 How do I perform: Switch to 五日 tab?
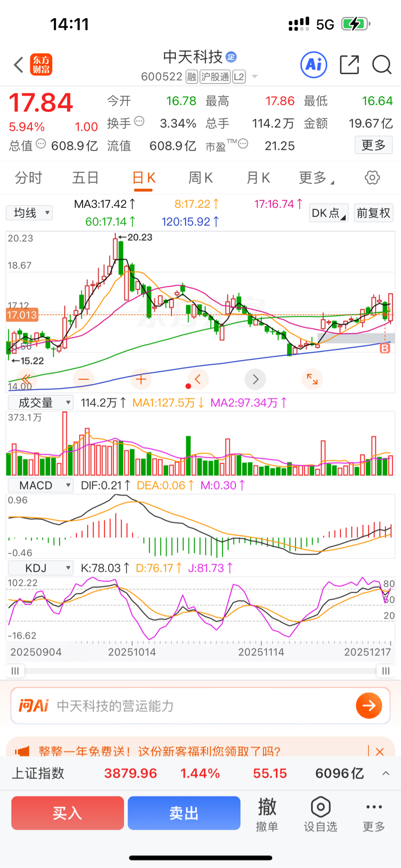pos(86,178)
